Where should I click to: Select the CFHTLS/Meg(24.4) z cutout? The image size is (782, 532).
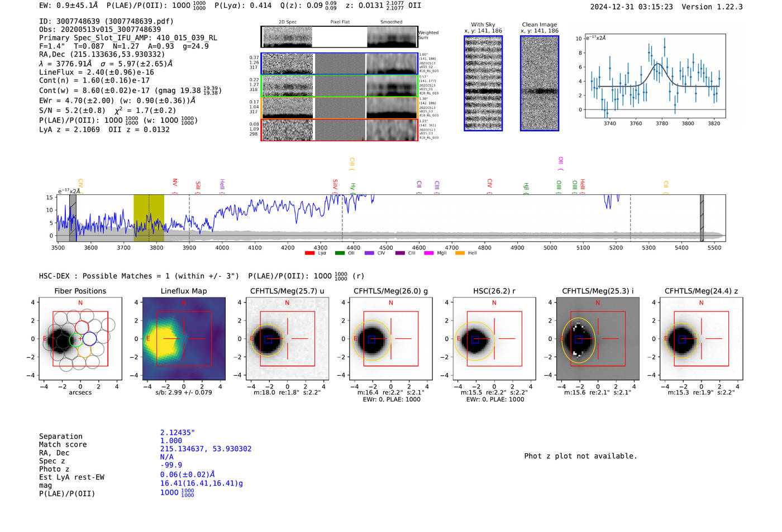[x=701, y=338]
